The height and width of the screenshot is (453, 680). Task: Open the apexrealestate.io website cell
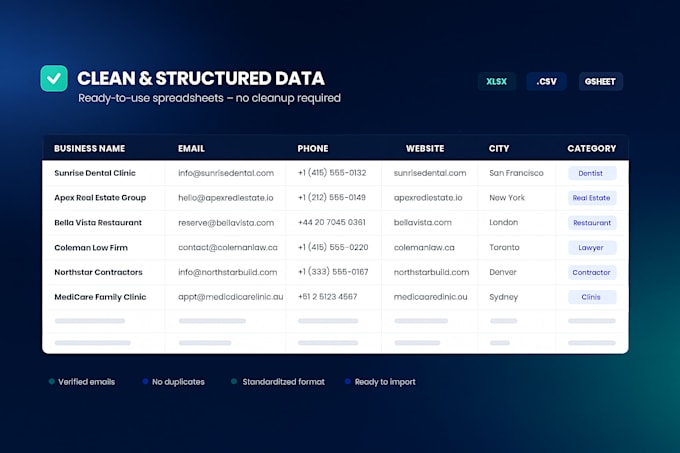pyautogui.click(x=428, y=198)
